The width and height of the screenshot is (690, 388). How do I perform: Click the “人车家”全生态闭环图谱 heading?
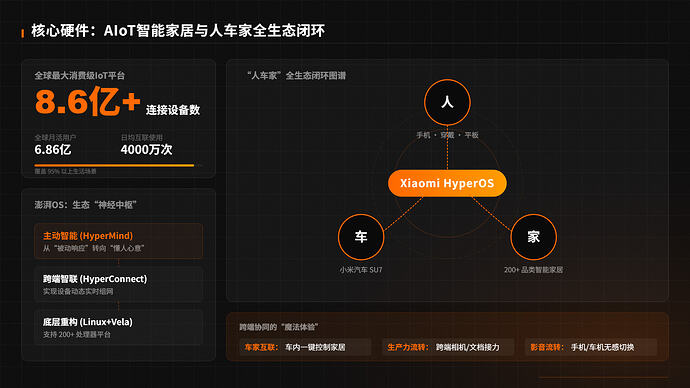296,76
